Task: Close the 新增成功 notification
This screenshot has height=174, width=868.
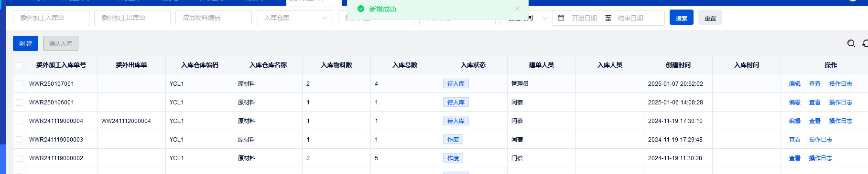Action: 517,9
